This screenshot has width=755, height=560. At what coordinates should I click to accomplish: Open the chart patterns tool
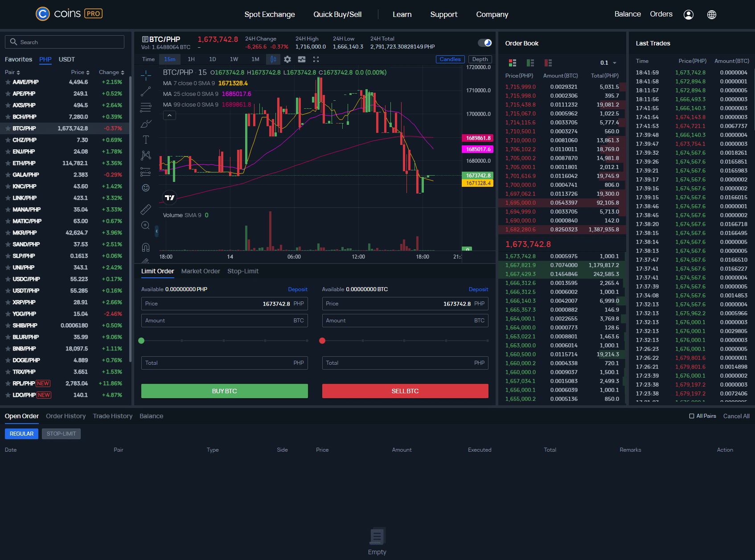(146, 156)
